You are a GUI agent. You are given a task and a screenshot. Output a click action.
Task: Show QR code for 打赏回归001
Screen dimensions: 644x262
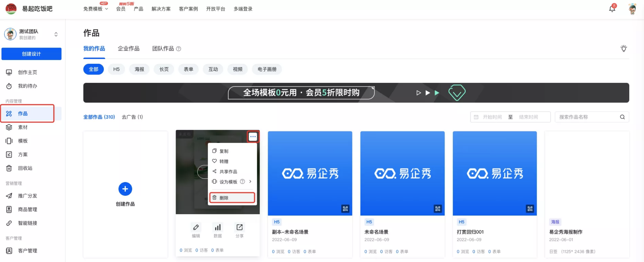[x=530, y=209]
